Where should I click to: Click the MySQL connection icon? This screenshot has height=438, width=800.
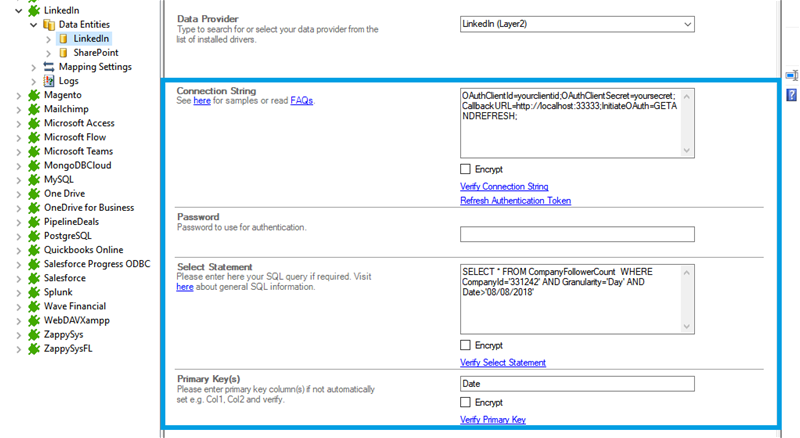[x=34, y=180]
